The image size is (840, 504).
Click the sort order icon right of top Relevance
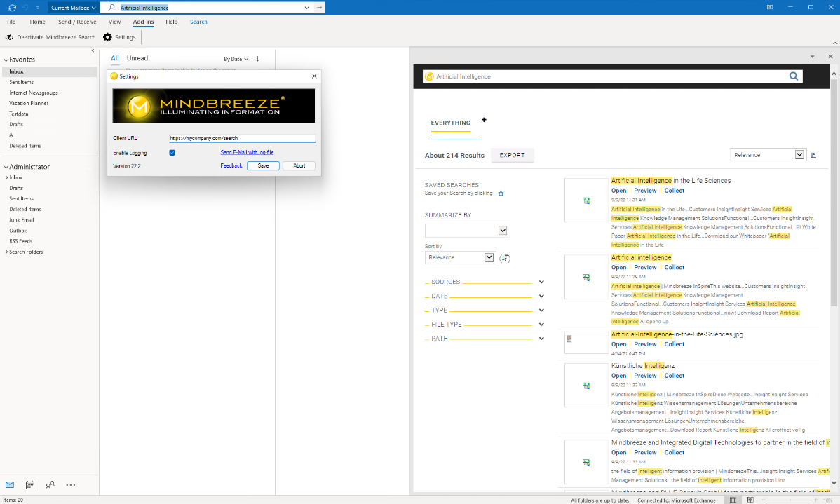[813, 156]
